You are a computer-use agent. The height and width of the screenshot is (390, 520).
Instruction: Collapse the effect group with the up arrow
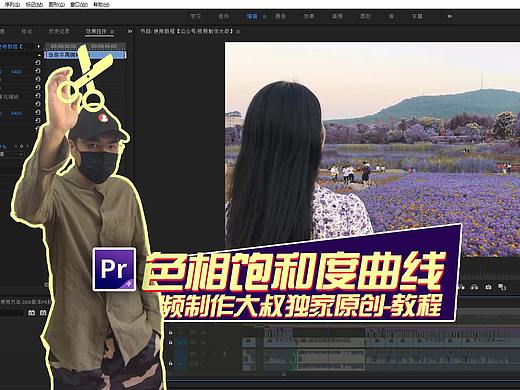click(x=39, y=54)
